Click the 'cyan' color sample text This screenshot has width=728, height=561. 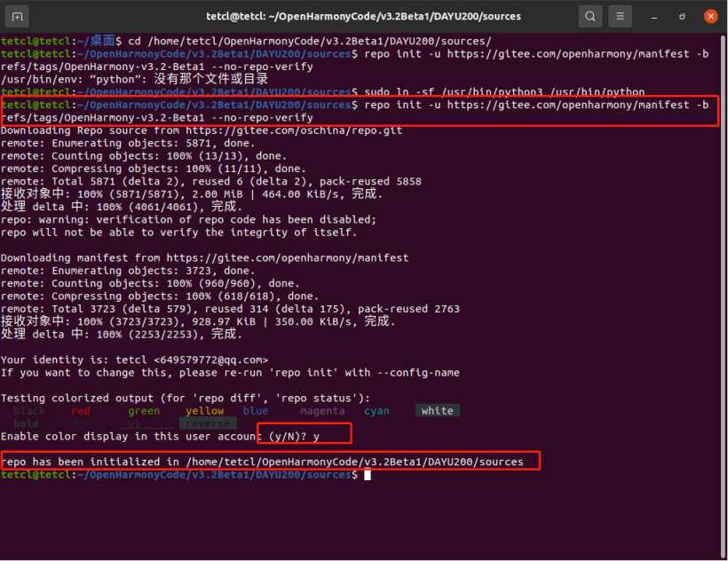376,411
